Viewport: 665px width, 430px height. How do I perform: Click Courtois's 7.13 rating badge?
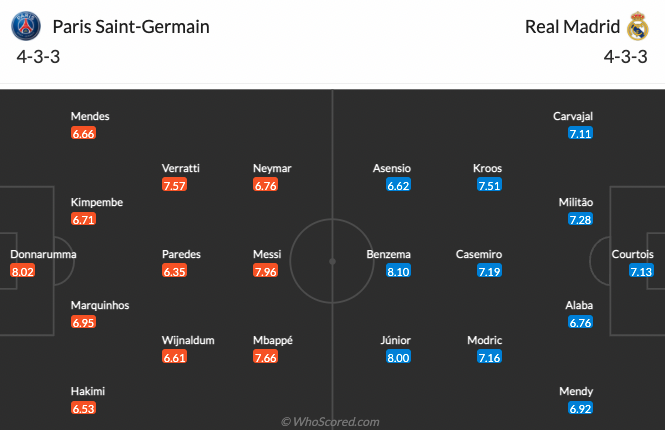click(641, 271)
